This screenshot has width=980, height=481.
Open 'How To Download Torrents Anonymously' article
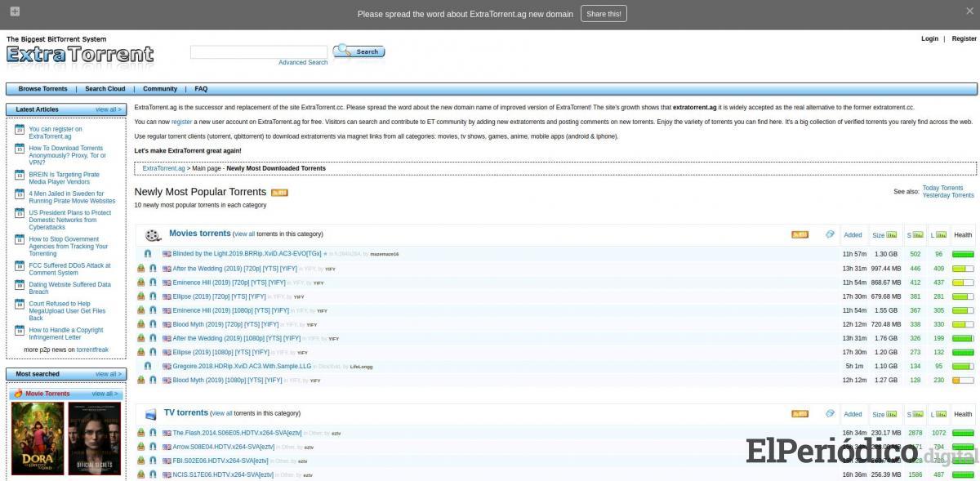coord(68,155)
